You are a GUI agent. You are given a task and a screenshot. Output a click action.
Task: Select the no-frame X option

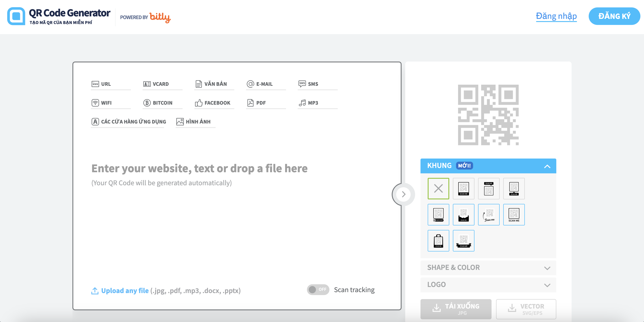(438, 188)
